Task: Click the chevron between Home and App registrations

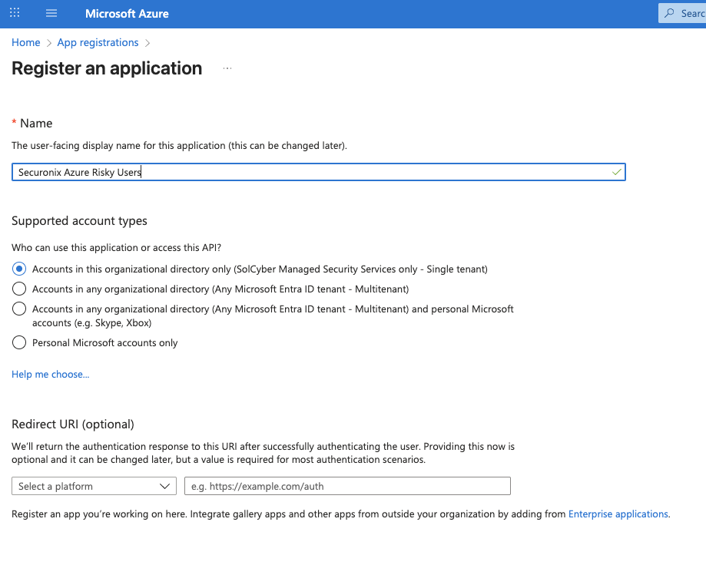Action: point(49,43)
